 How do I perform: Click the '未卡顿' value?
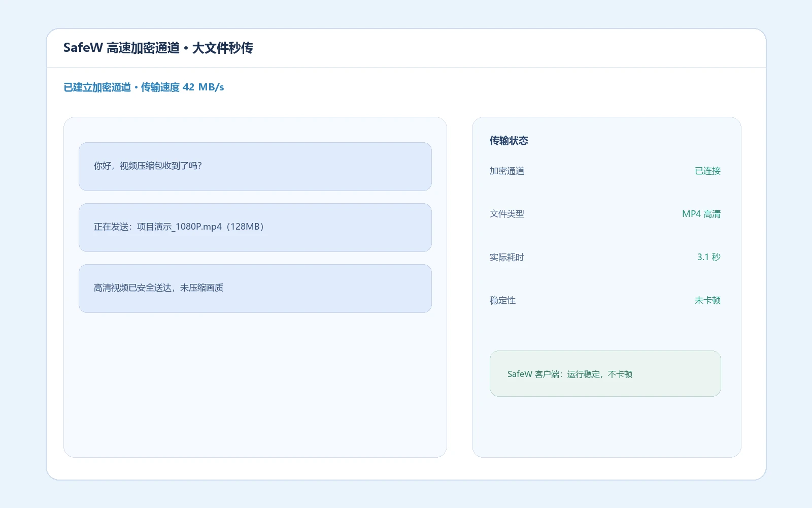[x=707, y=300]
